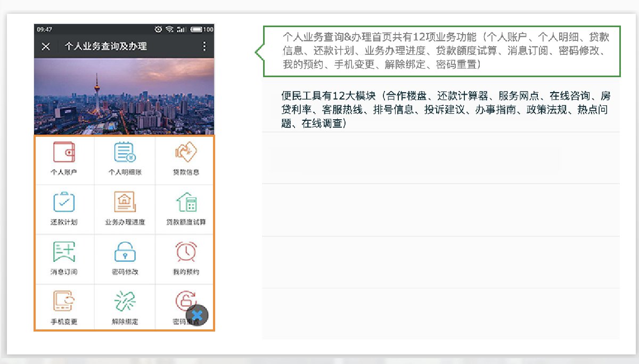Open 贷款信息 loan information
The height and width of the screenshot is (364, 639).
click(185, 153)
